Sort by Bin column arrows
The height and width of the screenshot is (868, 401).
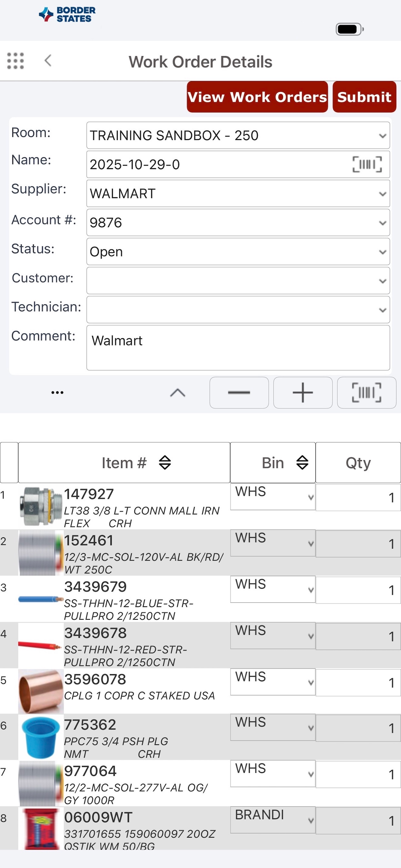(302, 463)
